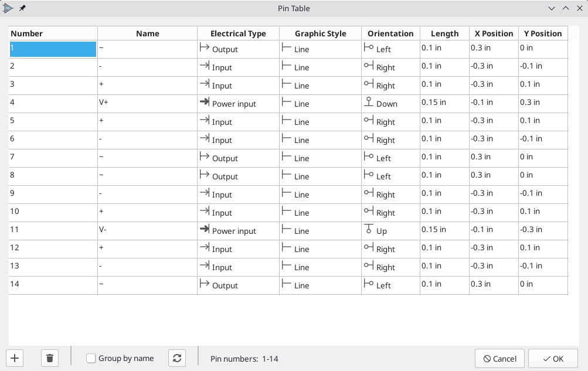The width and height of the screenshot is (588, 371).
Task: Open Electrical Type dropdown for pin 1
Action: click(x=238, y=49)
